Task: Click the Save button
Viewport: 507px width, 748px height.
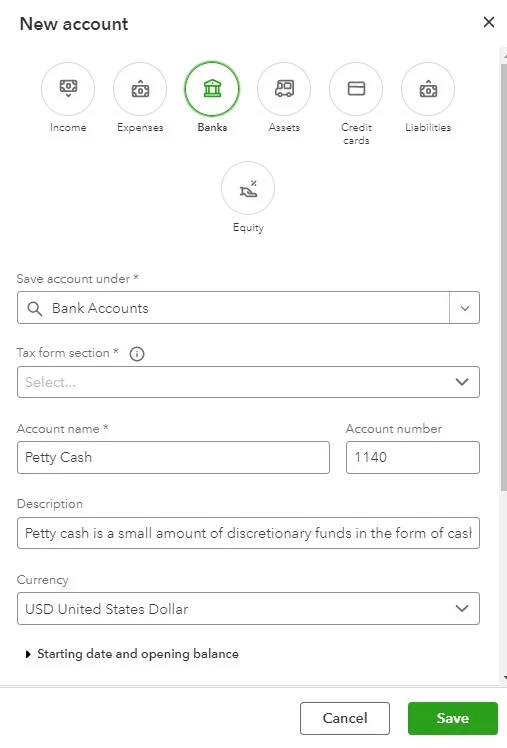Action: click(453, 718)
